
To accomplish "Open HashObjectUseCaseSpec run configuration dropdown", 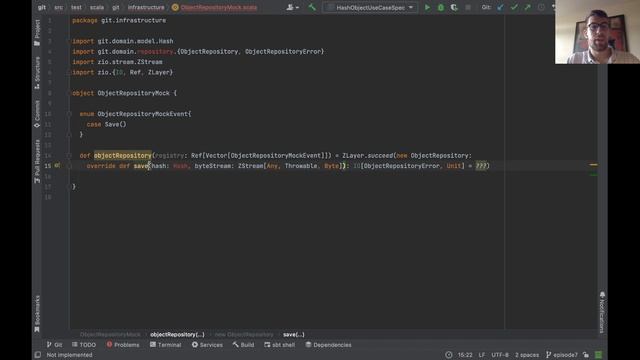I will (370, 7).
